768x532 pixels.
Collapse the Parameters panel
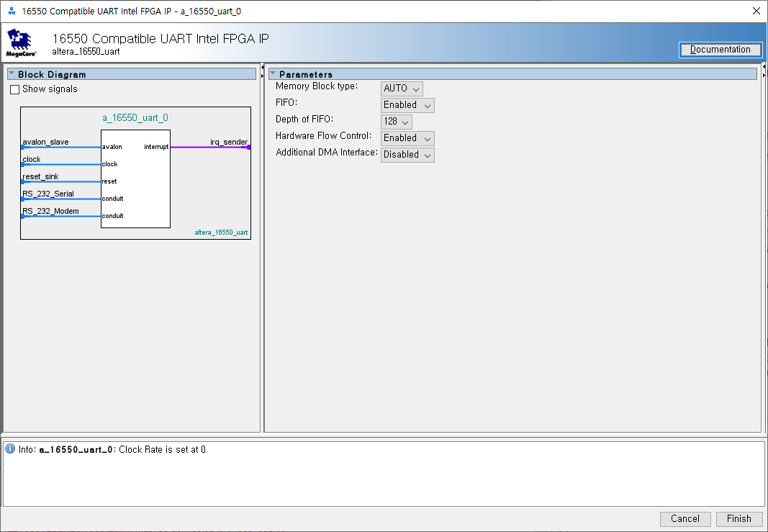[273, 73]
